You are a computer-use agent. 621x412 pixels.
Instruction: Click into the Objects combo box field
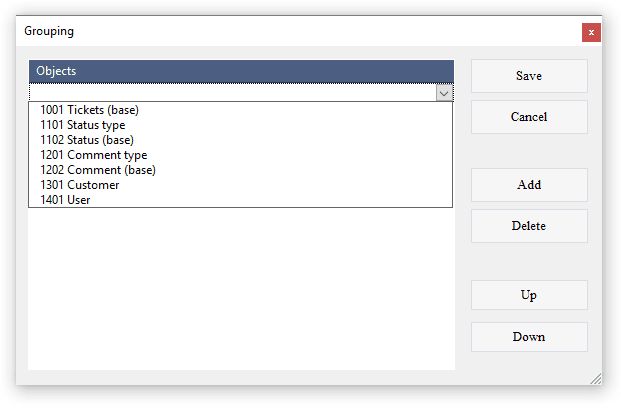pyautogui.click(x=232, y=92)
